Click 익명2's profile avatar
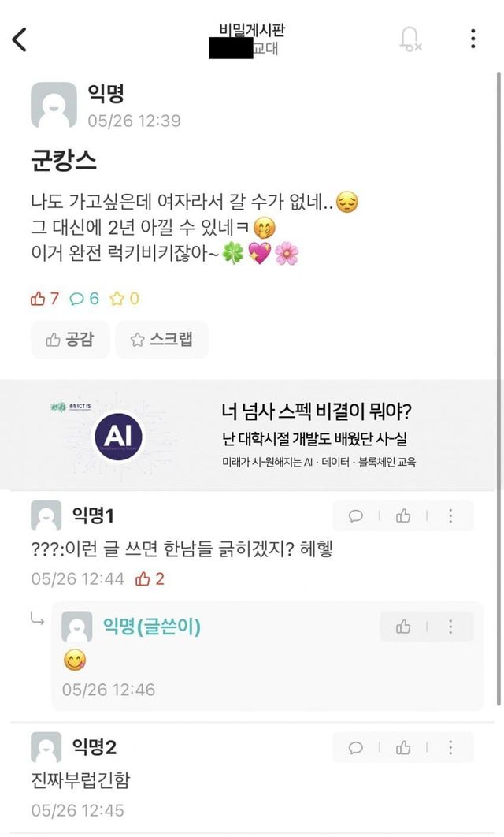This screenshot has width=504, height=837. (x=46, y=747)
